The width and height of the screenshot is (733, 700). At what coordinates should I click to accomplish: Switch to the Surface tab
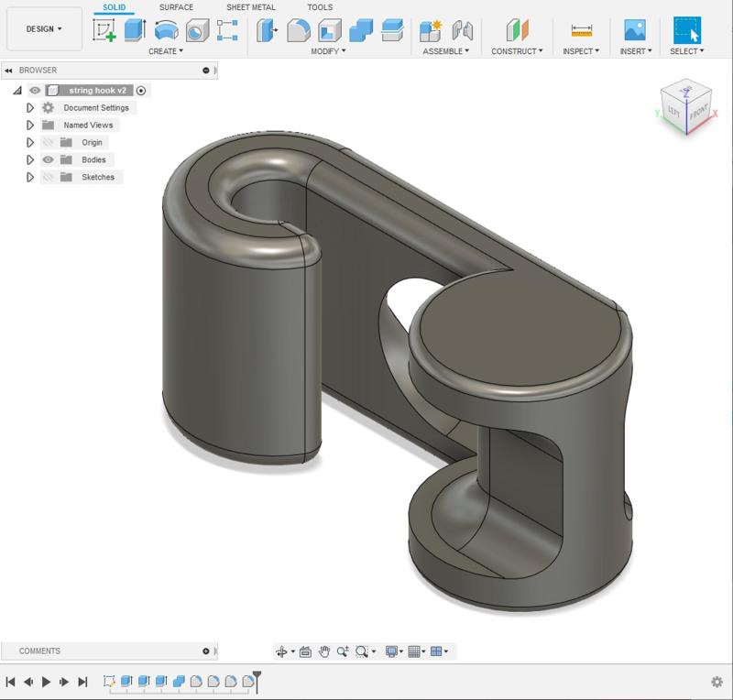point(177,7)
